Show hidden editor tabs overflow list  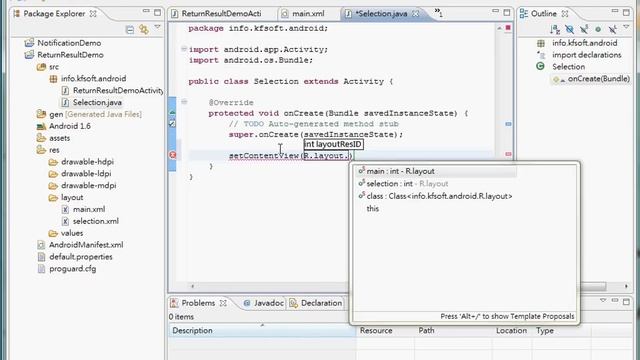pos(438,13)
